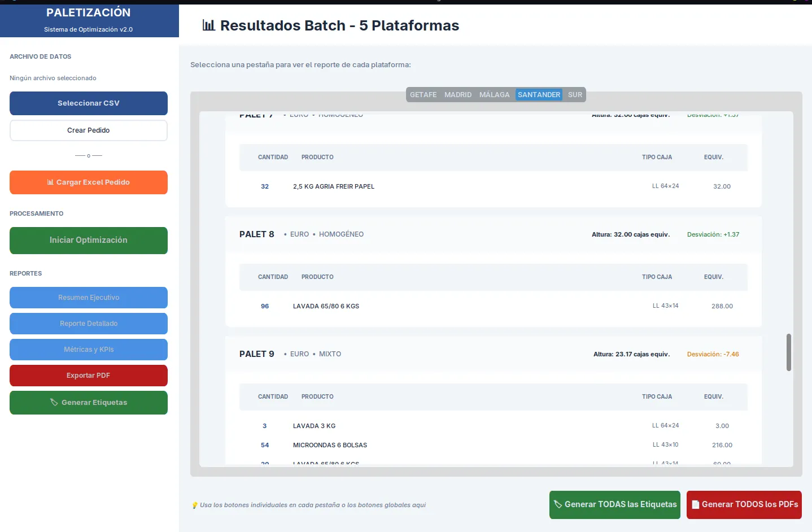812x532 pixels.
Task: Click Crear Pedido
Action: (88, 130)
